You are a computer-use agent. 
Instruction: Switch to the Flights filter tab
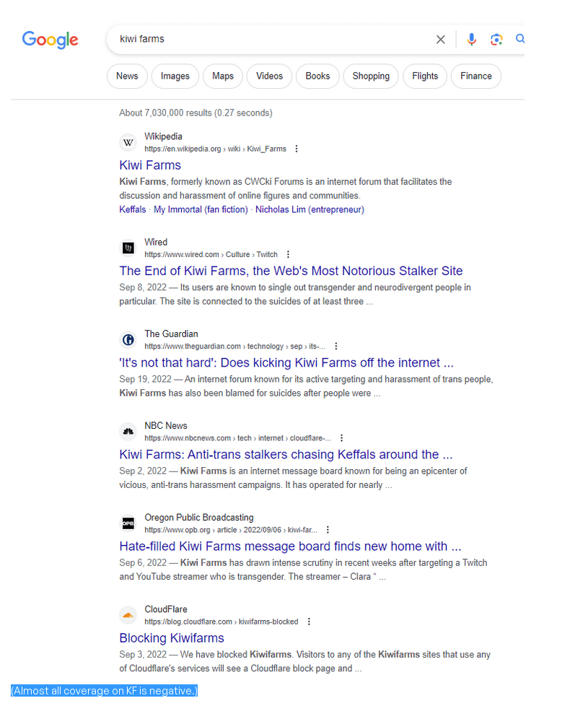[x=425, y=76]
